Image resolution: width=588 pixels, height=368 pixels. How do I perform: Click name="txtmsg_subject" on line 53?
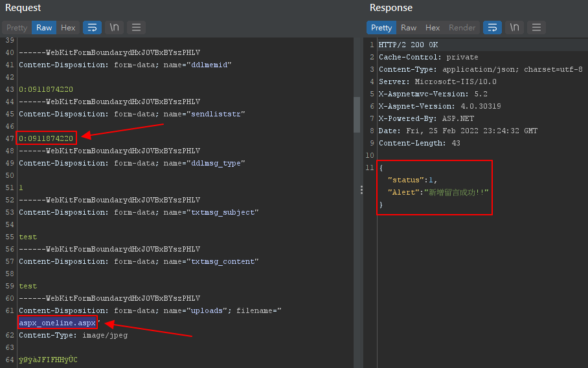(211, 212)
